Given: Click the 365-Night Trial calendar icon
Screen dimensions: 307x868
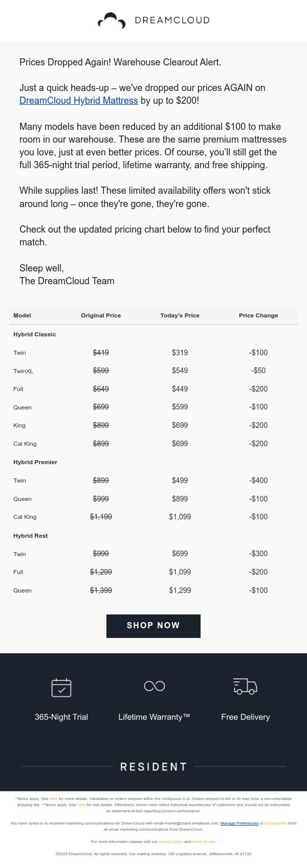Looking at the screenshot, I should tap(61, 688).
